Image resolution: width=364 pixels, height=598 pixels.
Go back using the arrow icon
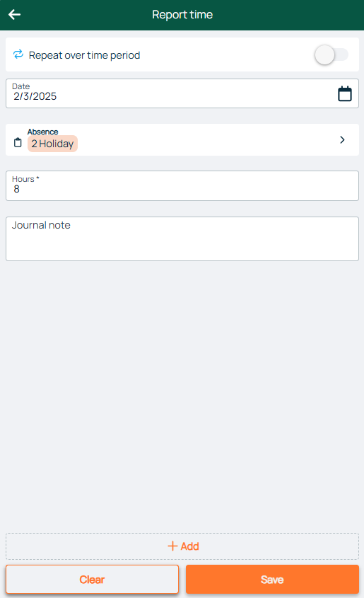click(x=14, y=14)
